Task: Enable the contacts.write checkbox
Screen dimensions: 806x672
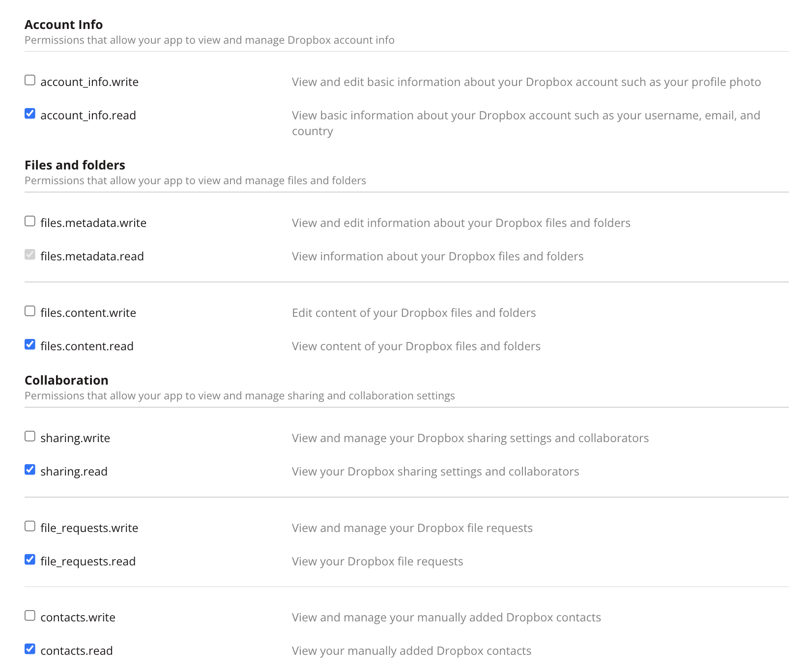Action: click(x=30, y=616)
